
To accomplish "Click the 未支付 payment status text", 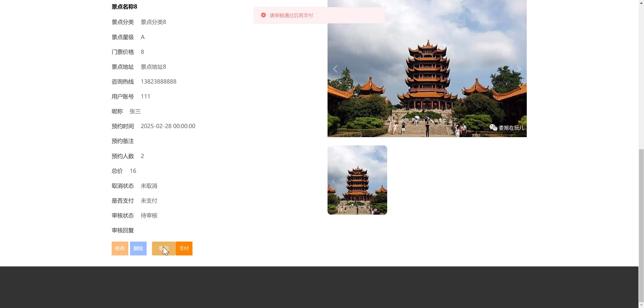I will click(149, 201).
